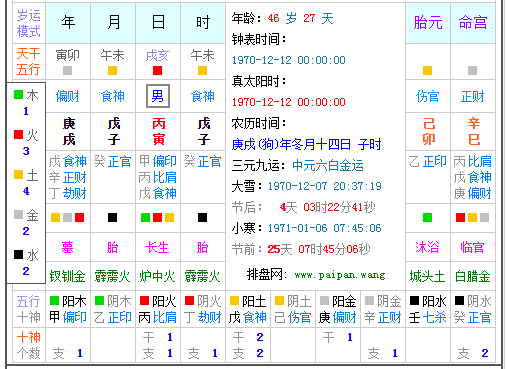507x369 pixels.
Task: Click the 大雪 date 1970-12-07 20:37:19
Action: [x=325, y=186]
